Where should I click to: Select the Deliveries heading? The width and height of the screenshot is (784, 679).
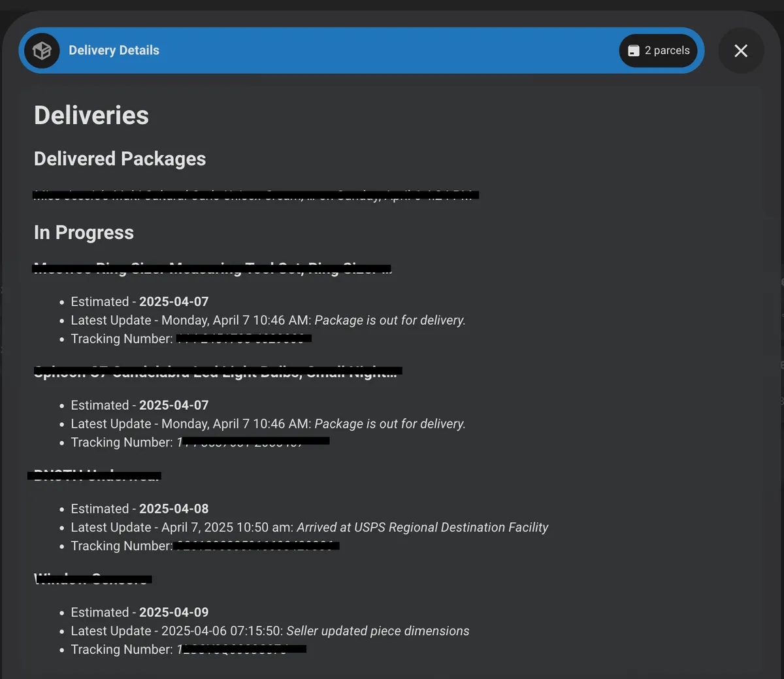(91, 115)
